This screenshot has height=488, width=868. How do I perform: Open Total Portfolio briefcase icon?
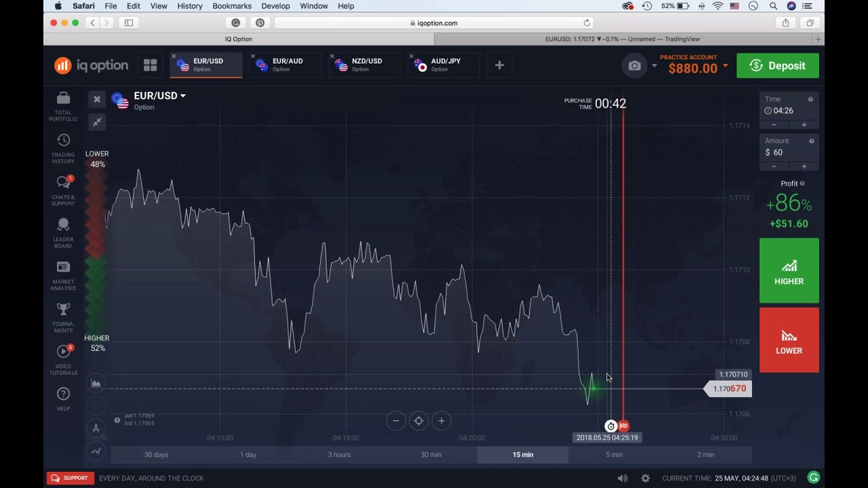tap(63, 99)
